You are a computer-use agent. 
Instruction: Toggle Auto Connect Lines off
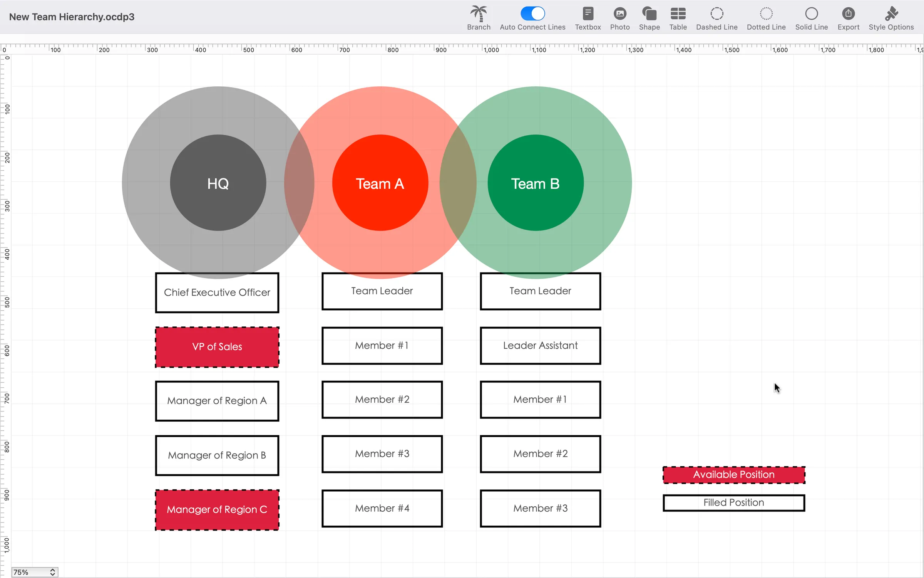pyautogui.click(x=532, y=13)
